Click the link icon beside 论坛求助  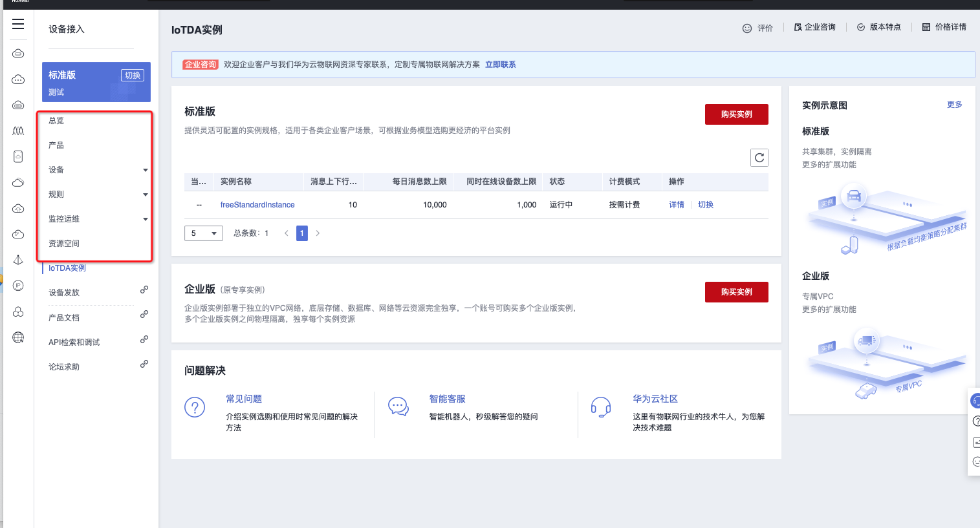point(144,364)
